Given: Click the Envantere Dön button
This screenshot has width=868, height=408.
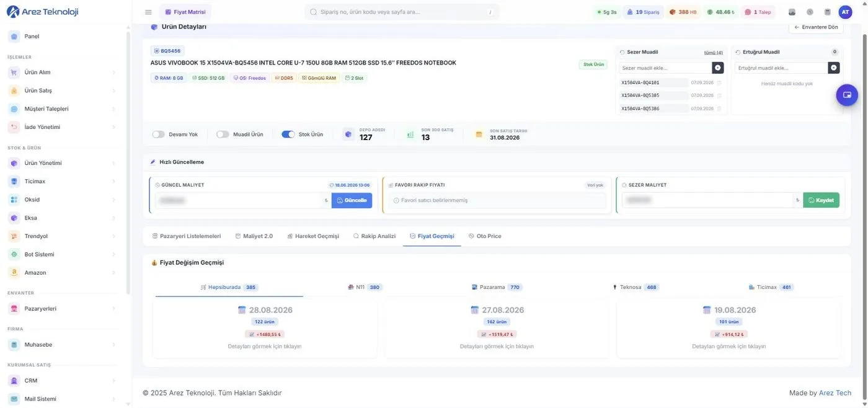Looking at the screenshot, I should pyautogui.click(x=816, y=27).
